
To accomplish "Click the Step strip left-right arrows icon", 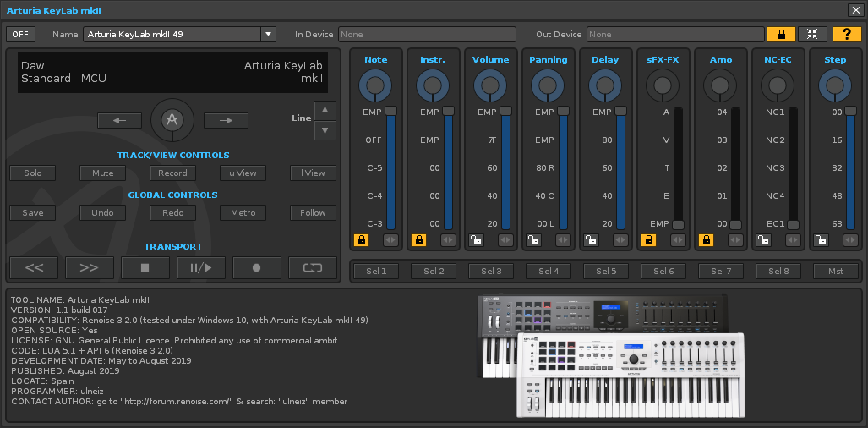I will tap(851, 240).
